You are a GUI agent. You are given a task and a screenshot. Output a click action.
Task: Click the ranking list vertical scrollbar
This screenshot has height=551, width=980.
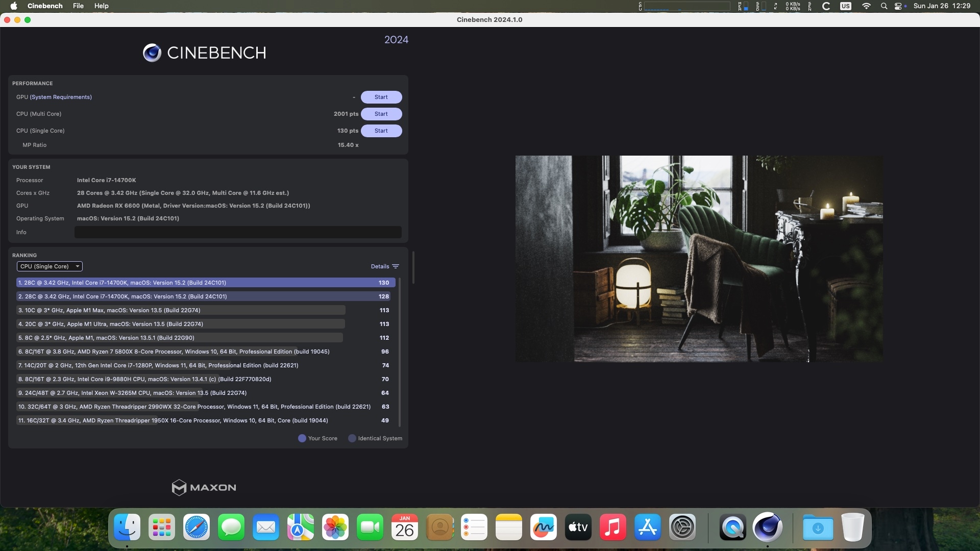pos(400,352)
